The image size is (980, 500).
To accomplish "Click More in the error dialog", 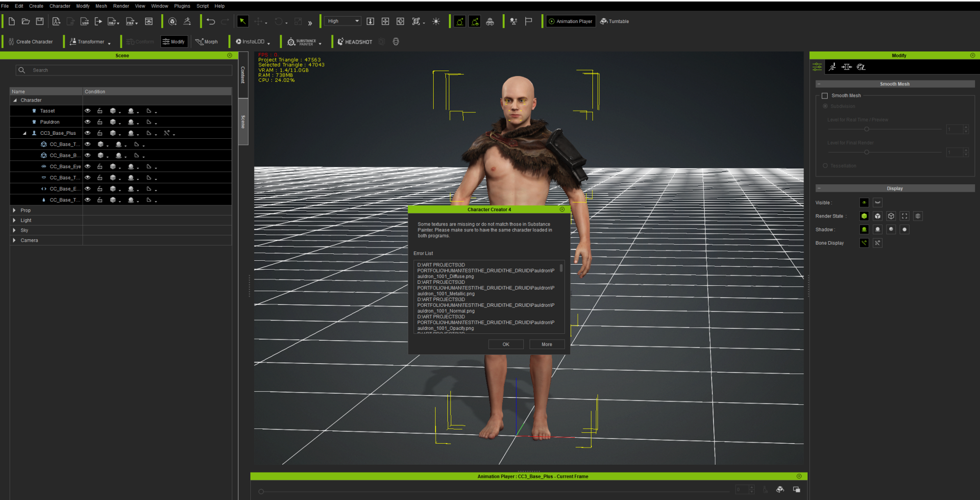I will [x=547, y=344].
